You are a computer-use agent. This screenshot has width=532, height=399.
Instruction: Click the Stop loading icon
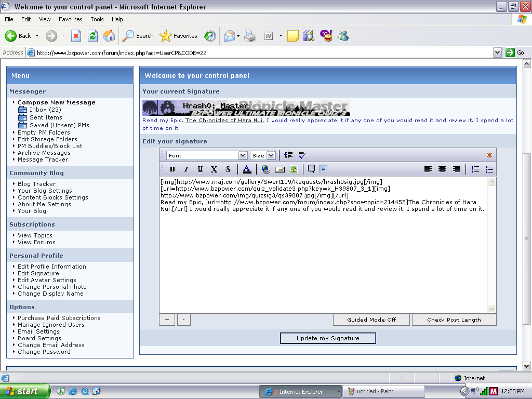pos(76,36)
